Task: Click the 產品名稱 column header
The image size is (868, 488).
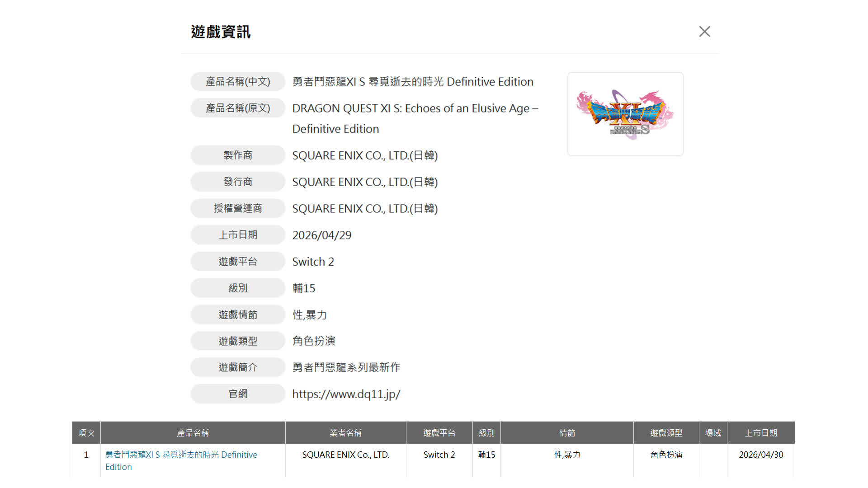Action: coord(193,433)
